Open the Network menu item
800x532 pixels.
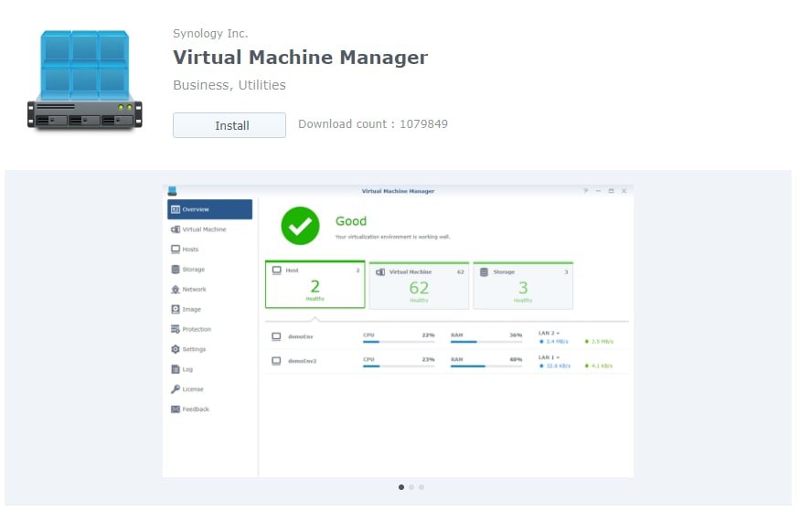[209, 289]
